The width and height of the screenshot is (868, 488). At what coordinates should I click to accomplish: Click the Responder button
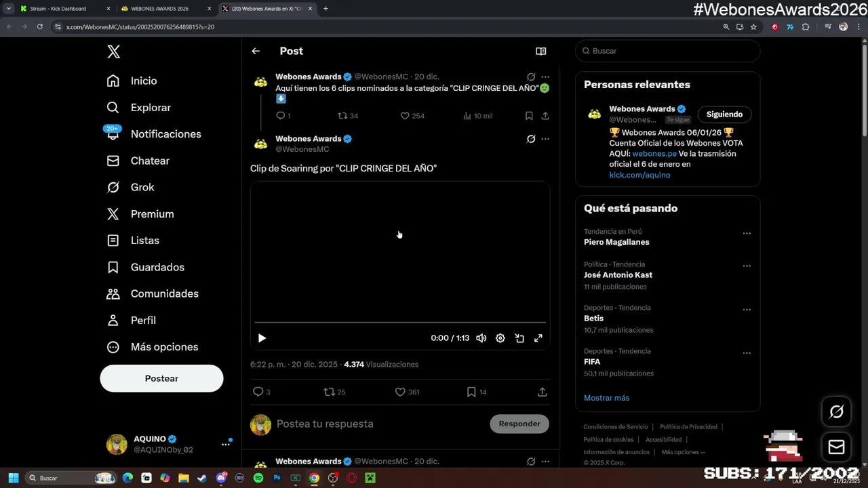(519, 424)
